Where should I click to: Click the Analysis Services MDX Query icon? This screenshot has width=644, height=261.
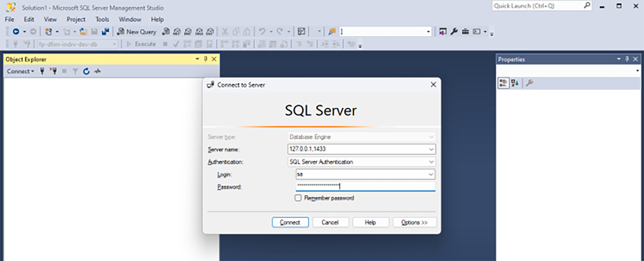click(x=177, y=32)
